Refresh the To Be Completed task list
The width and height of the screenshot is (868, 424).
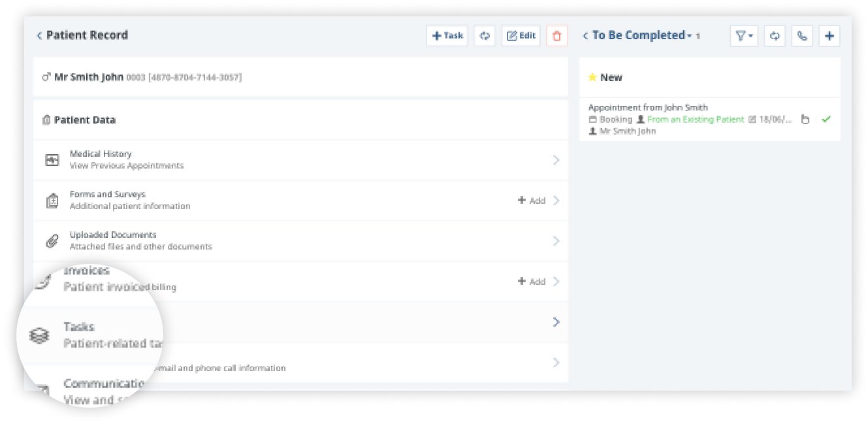[x=775, y=36]
